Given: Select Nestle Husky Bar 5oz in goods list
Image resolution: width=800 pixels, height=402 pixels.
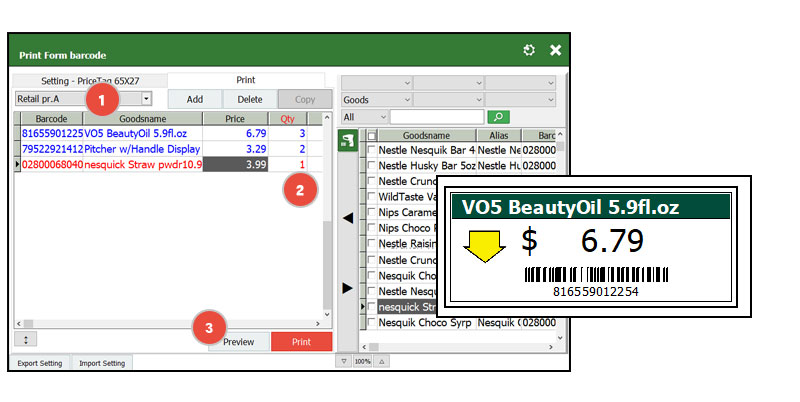Looking at the screenshot, I should coord(427,165).
